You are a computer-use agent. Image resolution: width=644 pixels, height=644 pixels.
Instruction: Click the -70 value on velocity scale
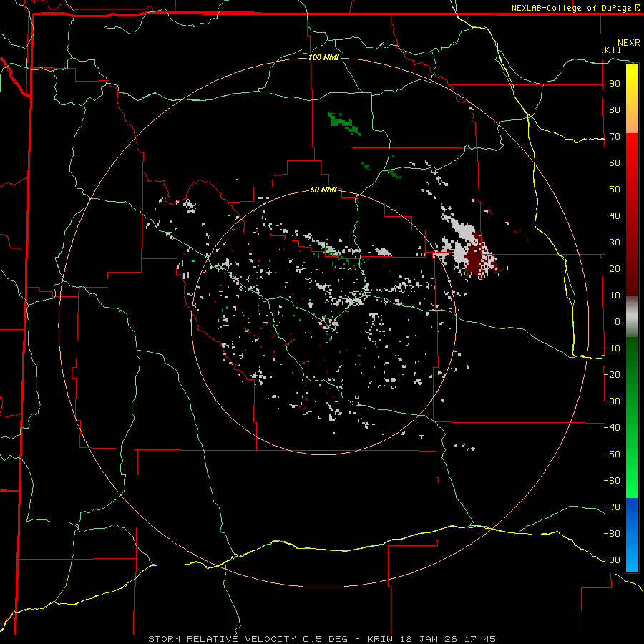pyautogui.click(x=612, y=507)
